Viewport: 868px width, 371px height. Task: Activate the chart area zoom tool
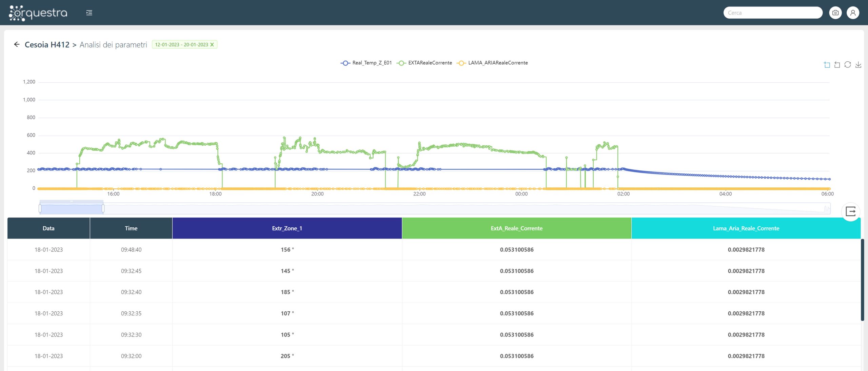point(827,65)
